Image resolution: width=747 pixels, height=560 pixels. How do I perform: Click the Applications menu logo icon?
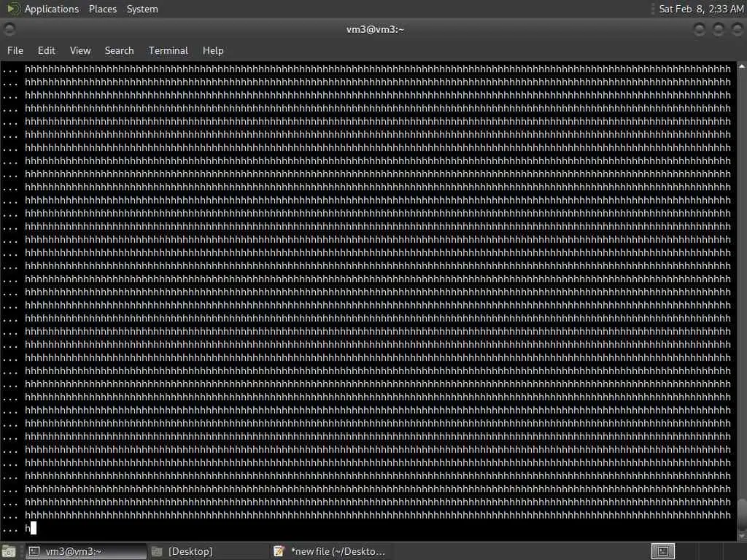point(13,9)
